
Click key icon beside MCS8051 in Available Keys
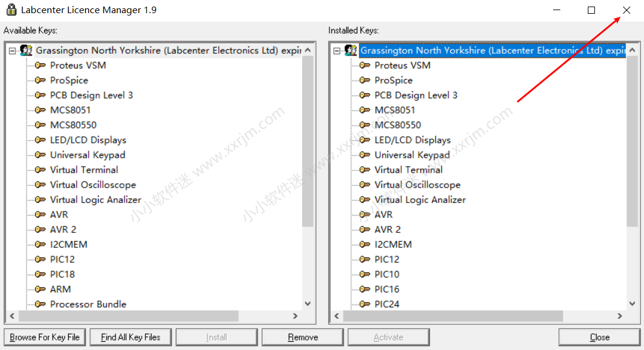pos(40,110)
